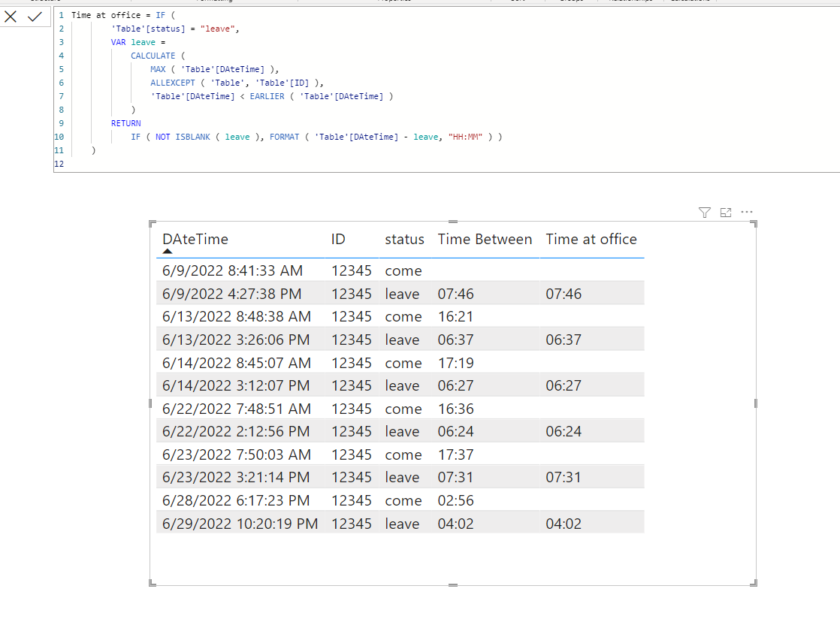
Task: Click the right-edge middle handle of the visual
Action: 756,403
